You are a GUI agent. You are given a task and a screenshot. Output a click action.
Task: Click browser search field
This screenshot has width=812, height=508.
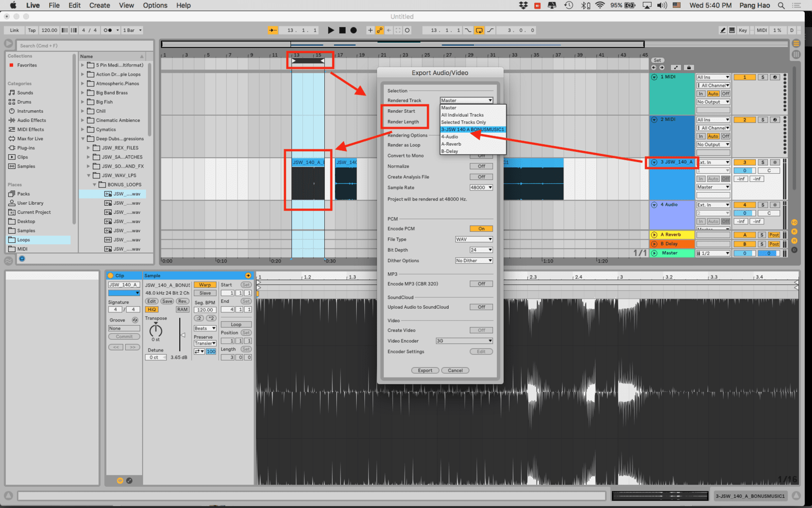85,46
